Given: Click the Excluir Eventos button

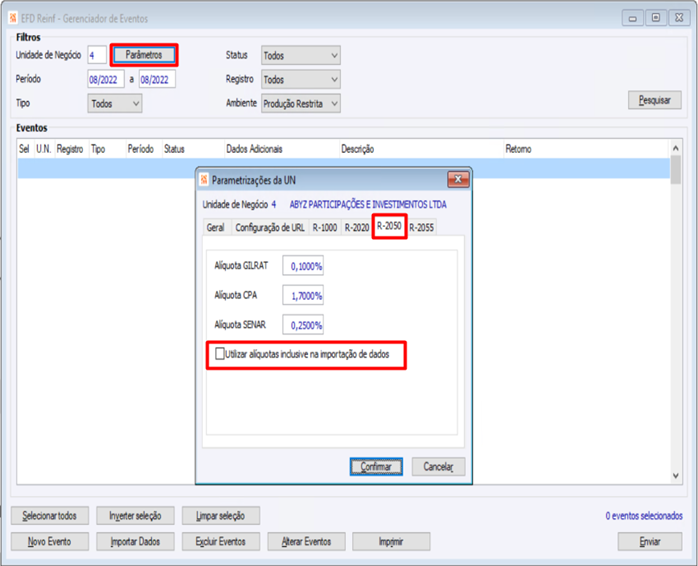Looking at the screenshot, I should click(x=221, y=542).
